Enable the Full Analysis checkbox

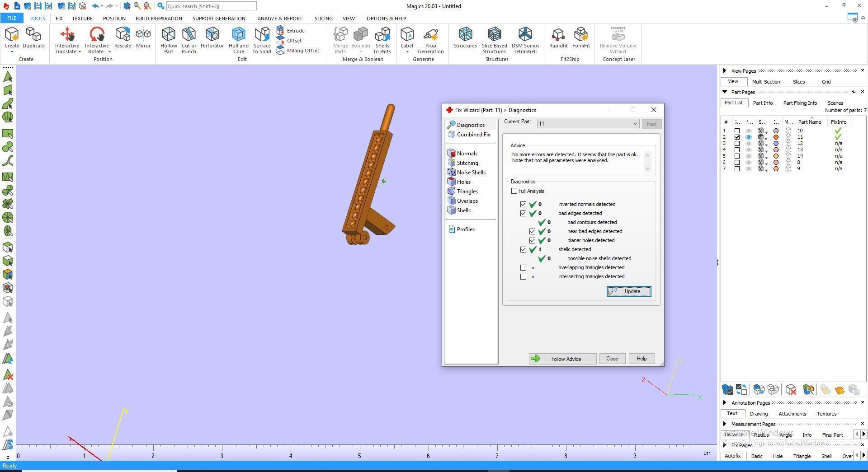click(514, 191)
